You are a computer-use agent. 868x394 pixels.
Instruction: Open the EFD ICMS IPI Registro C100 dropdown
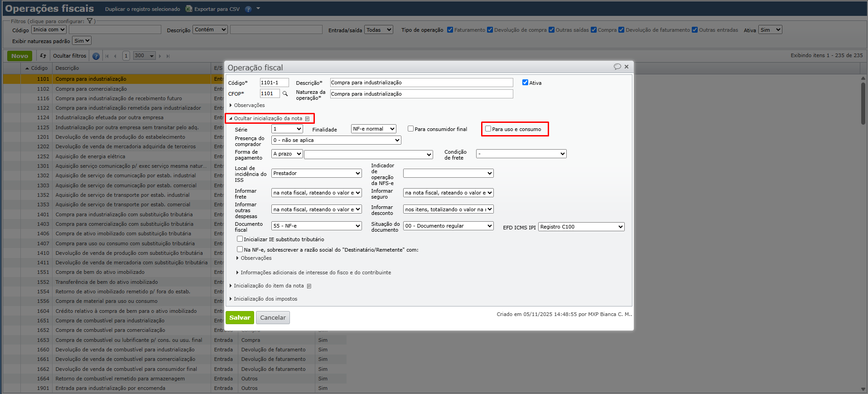coord(581,227)
